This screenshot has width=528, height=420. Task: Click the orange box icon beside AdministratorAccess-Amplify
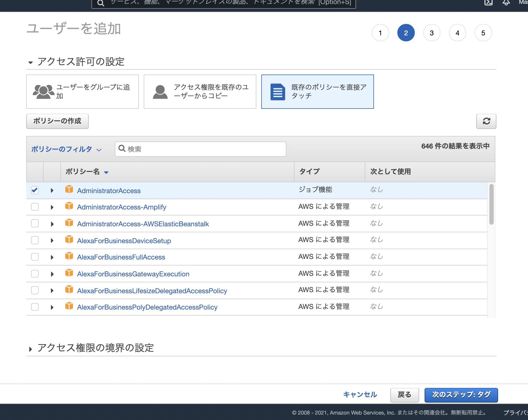pyautogui.click(x=69, y=206)
